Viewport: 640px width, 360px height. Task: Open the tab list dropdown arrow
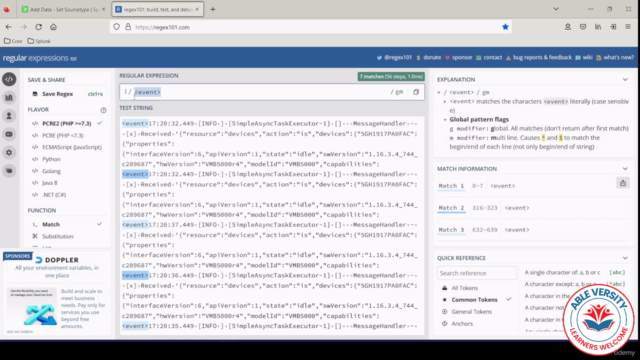tap(556, 9)
